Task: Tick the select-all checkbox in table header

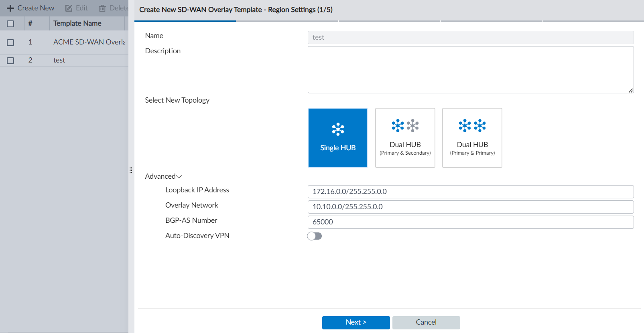Action: tap(10, 24)
